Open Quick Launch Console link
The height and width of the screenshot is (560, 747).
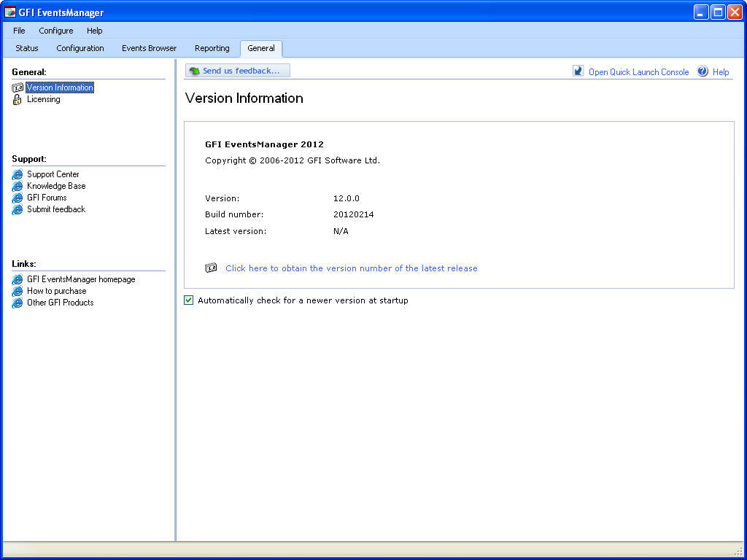coord(638,72)
